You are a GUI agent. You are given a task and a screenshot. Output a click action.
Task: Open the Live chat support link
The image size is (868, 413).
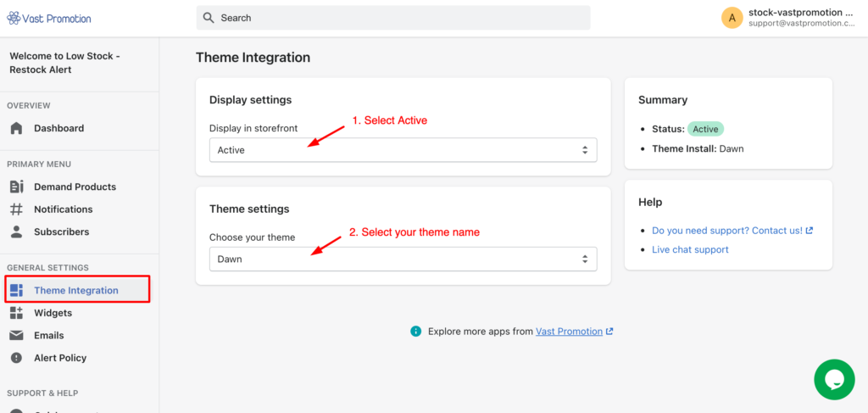690,249
